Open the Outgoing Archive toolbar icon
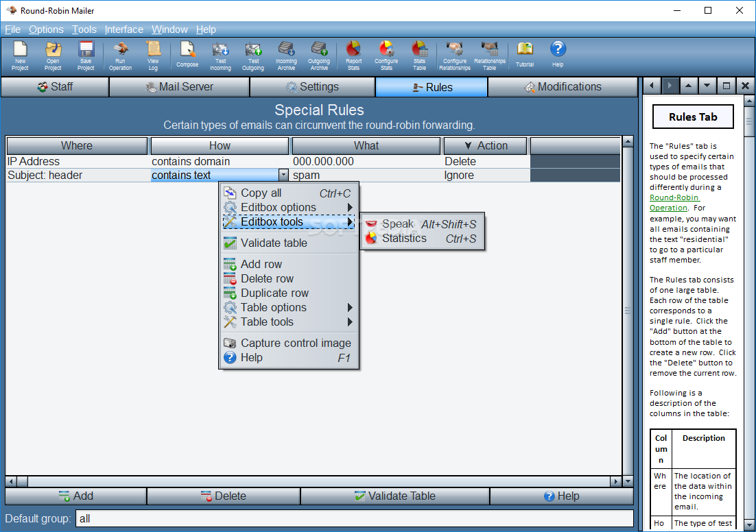756x532 pixels. [319, 56]
